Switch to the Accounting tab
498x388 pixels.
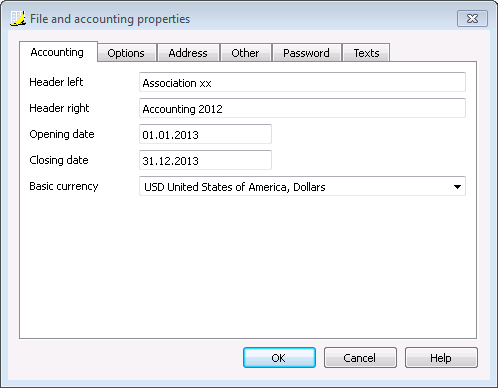click(58, 52)
